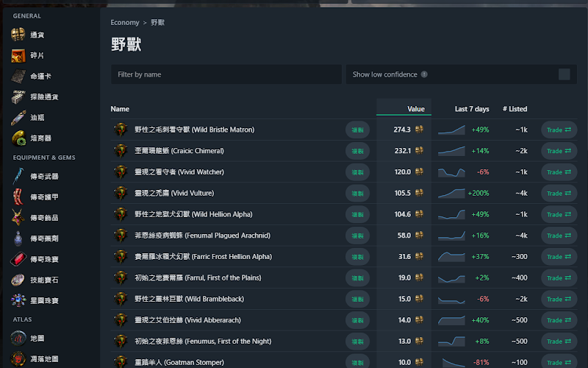Screen dimensions: 588x368
Task: Click the Fenumal Plagued Arachnid beast icon
Action: (x=121, y=236)
